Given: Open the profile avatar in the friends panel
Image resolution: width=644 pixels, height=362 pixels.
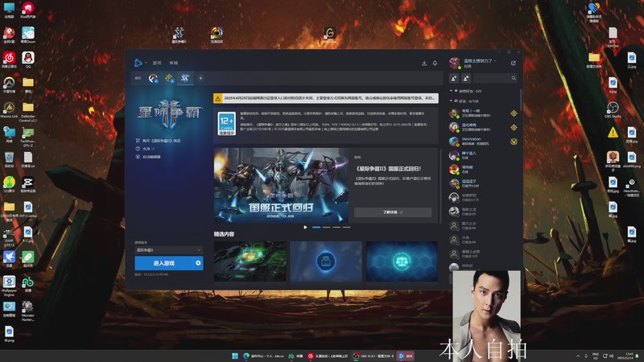Looking at the screenshot, I should pos(455,63).
